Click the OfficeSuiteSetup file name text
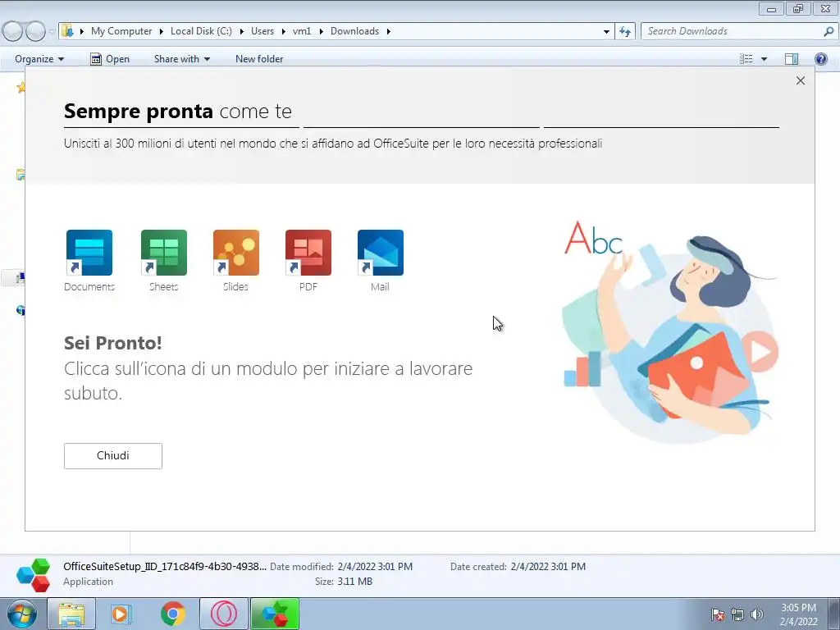Image resolution: width=840 pixels, height=630 pixels. tap(164, 566)
